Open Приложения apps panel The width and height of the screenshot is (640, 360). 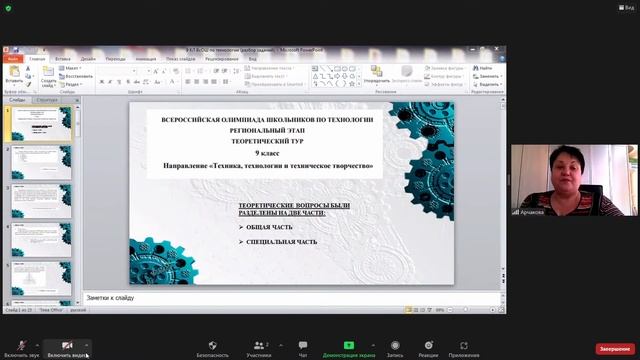tap(464, 349)
